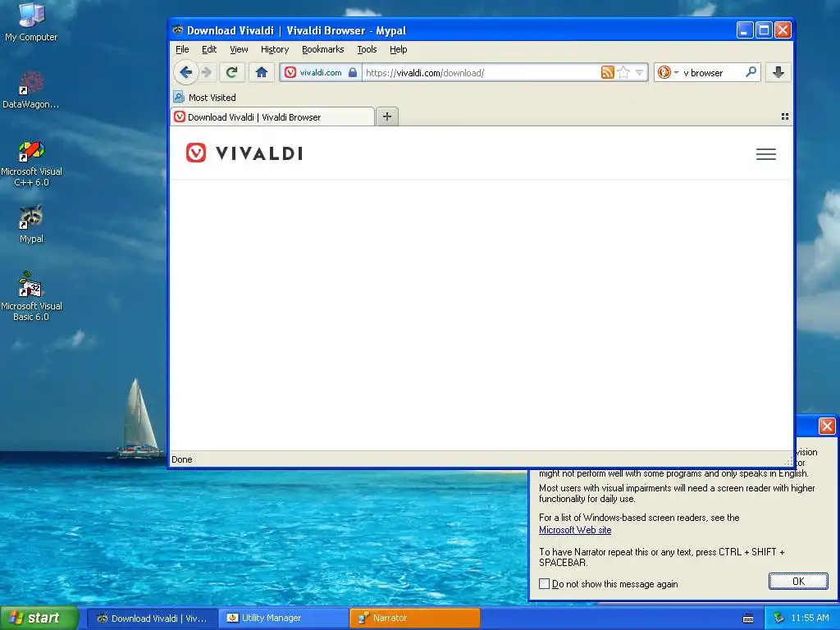Click the RSS feed icon in address bar
Image resolution: width=840 pixels, height=630 pixels.
608,72
